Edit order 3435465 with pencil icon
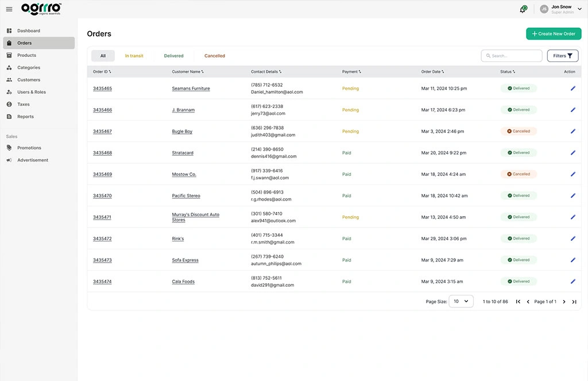This screenshot has width=588, height=381. click(572, 88)
